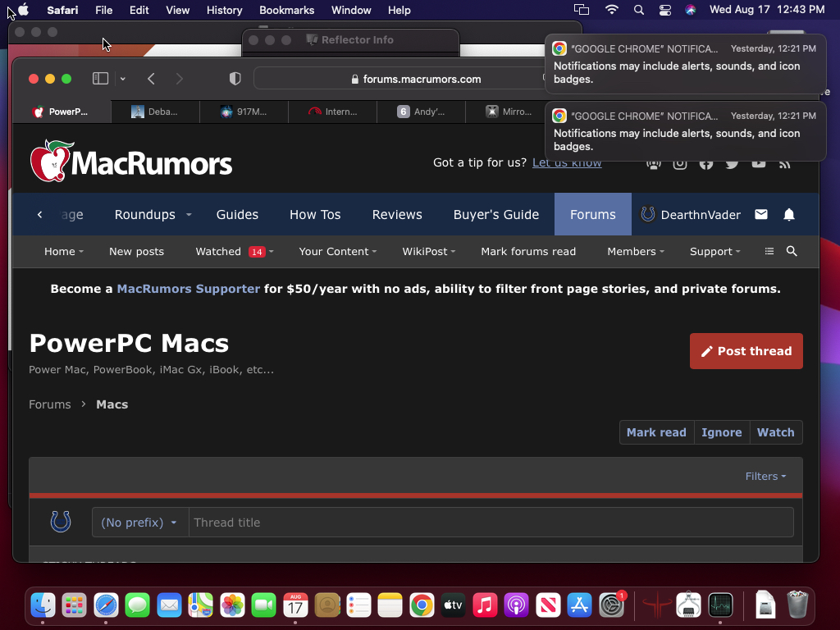Open Messages app in the dock
Screen dimensions: 840x630
click(x=138, y=605)
